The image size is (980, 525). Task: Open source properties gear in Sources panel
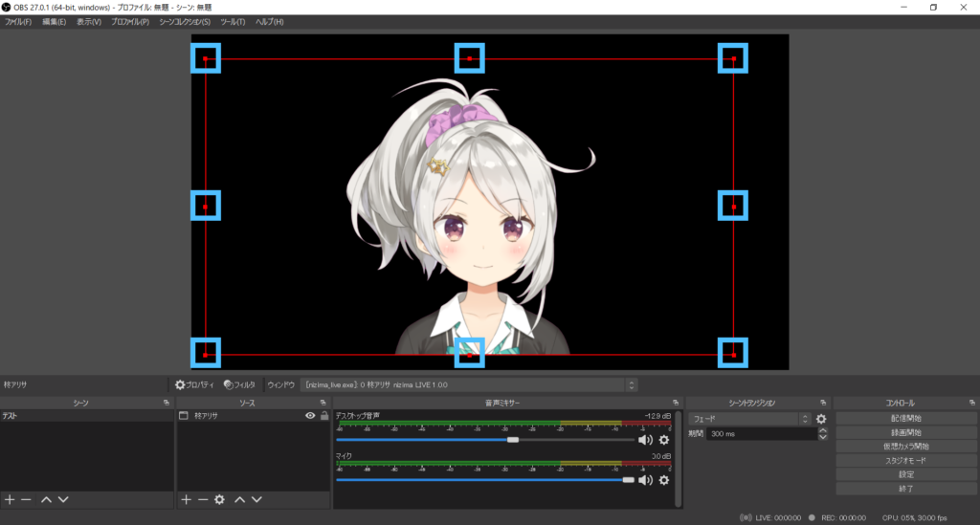click(x=219, y=499)
